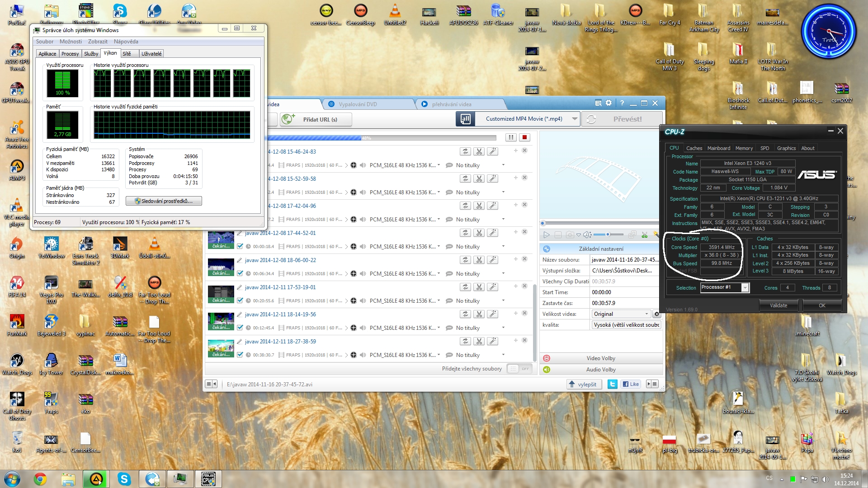Toggle the 'Přidejte všechny soubory' OFF switch
The width and height of the screenshot is (868, 488).
(x=519, y=369)
